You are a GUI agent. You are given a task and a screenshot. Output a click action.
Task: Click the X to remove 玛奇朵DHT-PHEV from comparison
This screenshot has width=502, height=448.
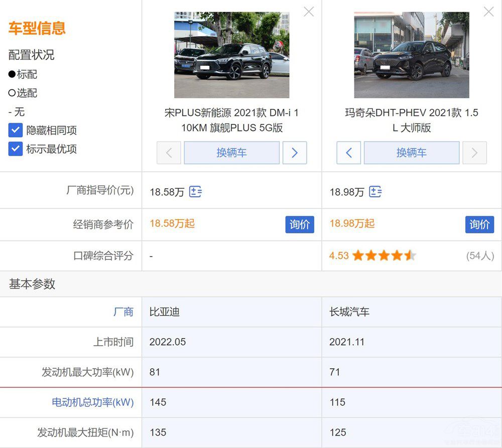click(x=488, y=11)
